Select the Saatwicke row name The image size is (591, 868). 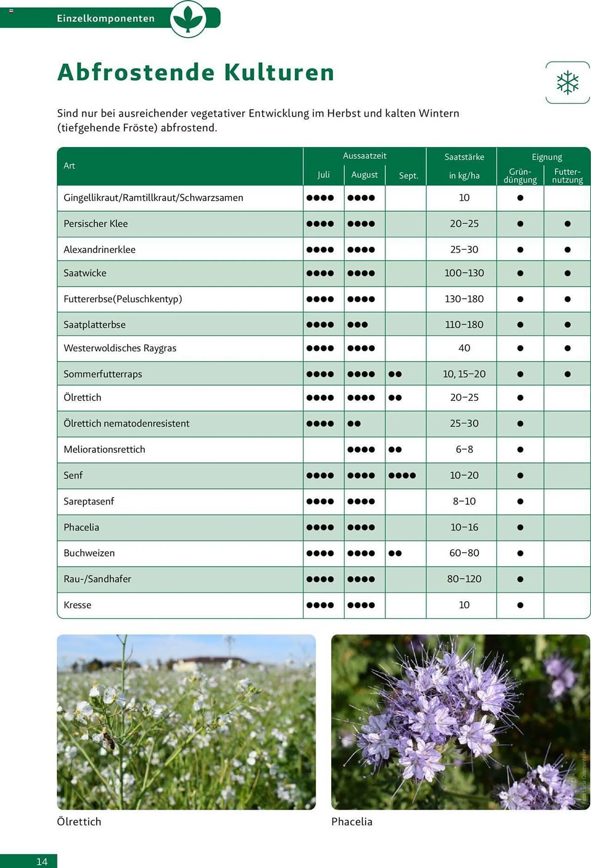click(85, 273)
